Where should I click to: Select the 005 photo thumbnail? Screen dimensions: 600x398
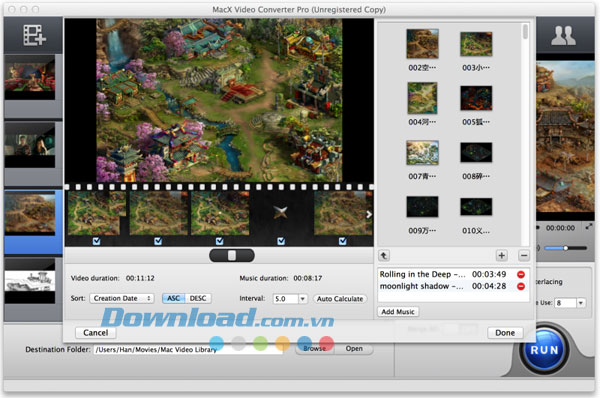(476, 98)
